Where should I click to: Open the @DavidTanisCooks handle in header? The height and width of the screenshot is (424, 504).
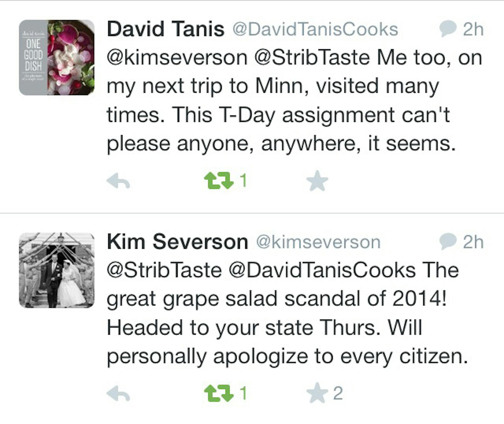[x=315, y=30]
